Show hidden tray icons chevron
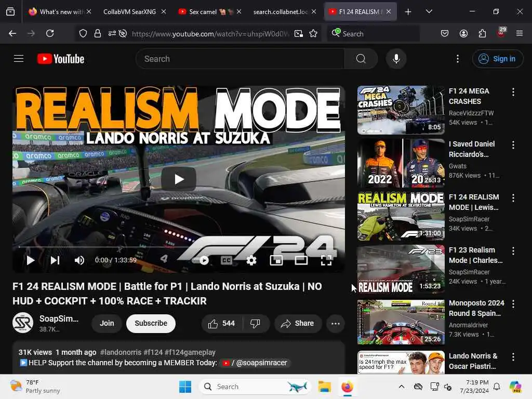 pos(402,387)
